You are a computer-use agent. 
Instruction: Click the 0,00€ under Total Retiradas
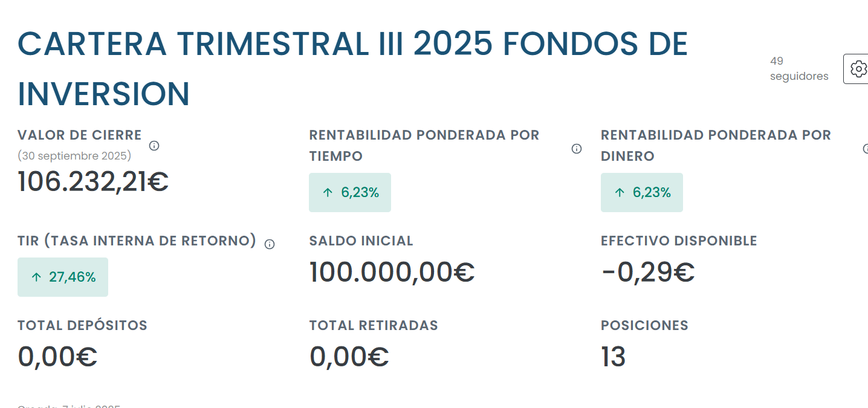click(349, 357)
